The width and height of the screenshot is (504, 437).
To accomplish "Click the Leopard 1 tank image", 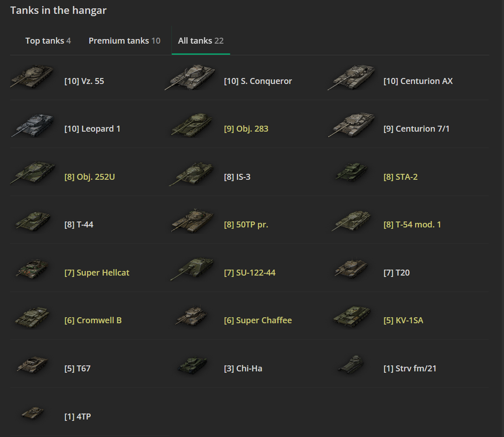I will tap(32, 125).
